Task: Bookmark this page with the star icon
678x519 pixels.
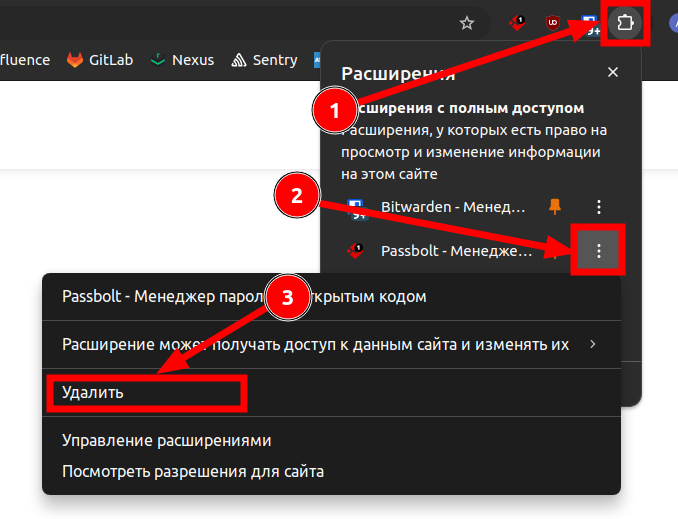Action: (466, 22)
